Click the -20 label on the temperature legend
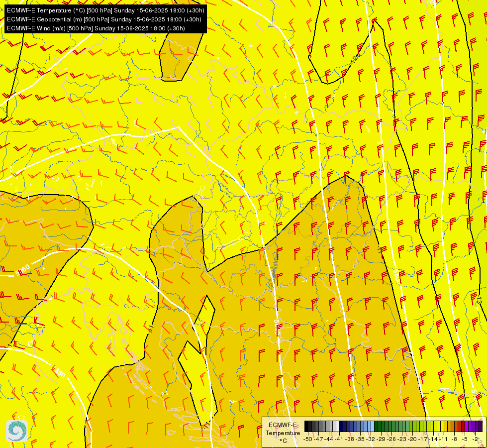Screen dimensions: 487x448 point(412,439)
